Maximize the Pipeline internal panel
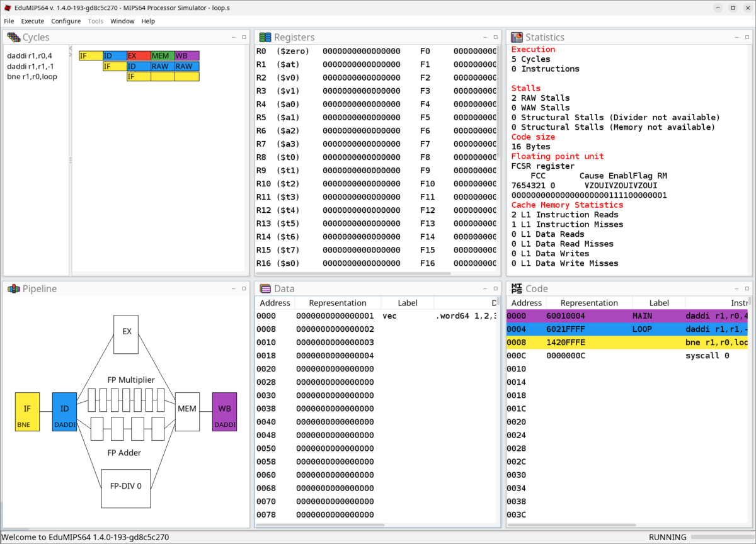756x544 pixels. pos(244,289)
